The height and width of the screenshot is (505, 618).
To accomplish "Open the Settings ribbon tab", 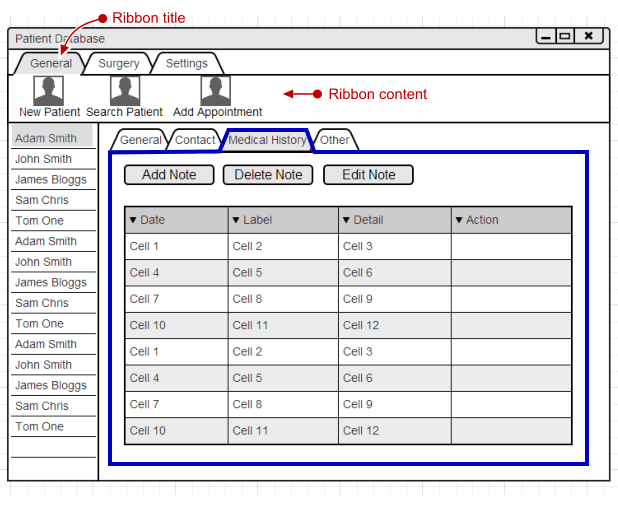I will pos(187,63).
